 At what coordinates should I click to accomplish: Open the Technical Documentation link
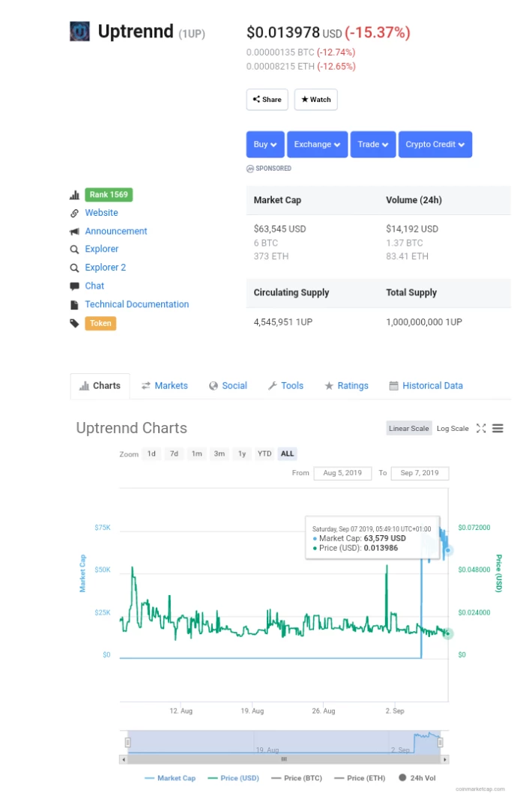tap(137, 304)
